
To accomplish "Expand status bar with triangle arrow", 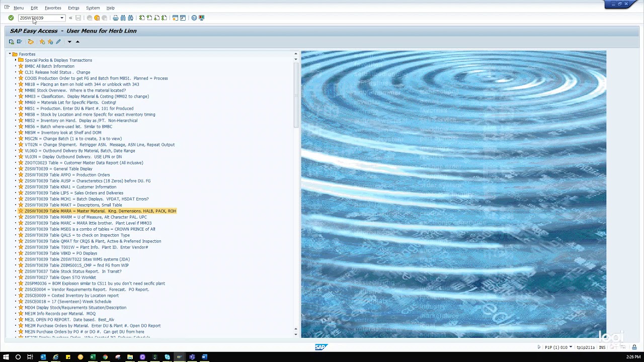I will click(539, 347).
